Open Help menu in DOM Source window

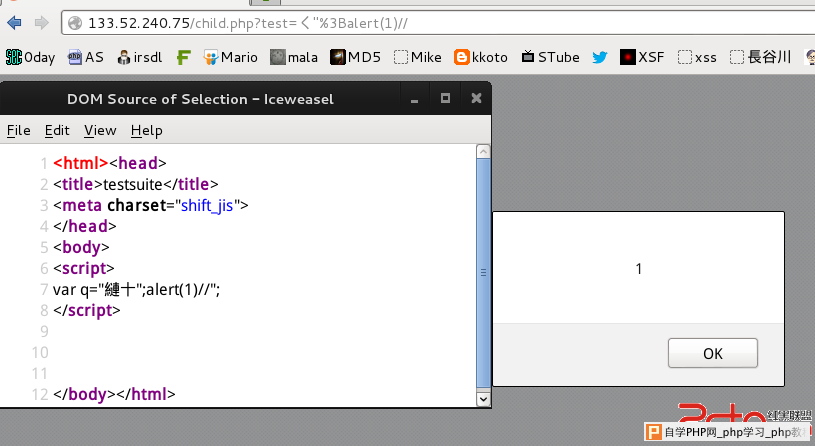point(147,130)
